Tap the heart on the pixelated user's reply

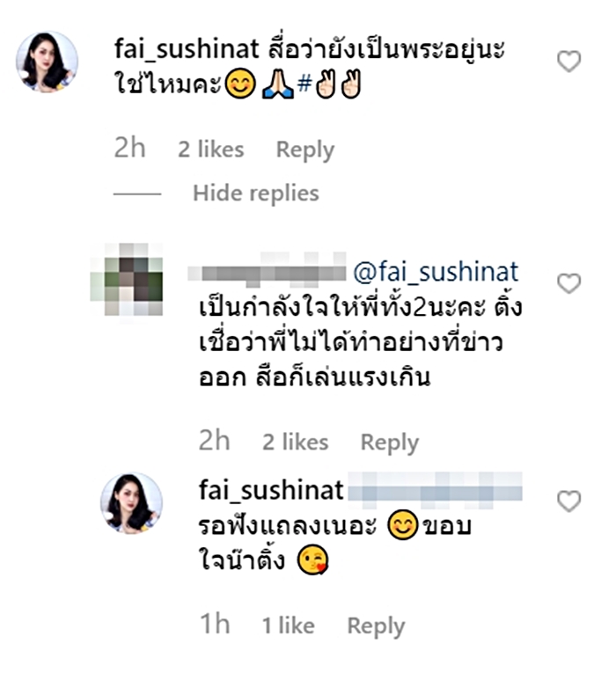(569, 283)
